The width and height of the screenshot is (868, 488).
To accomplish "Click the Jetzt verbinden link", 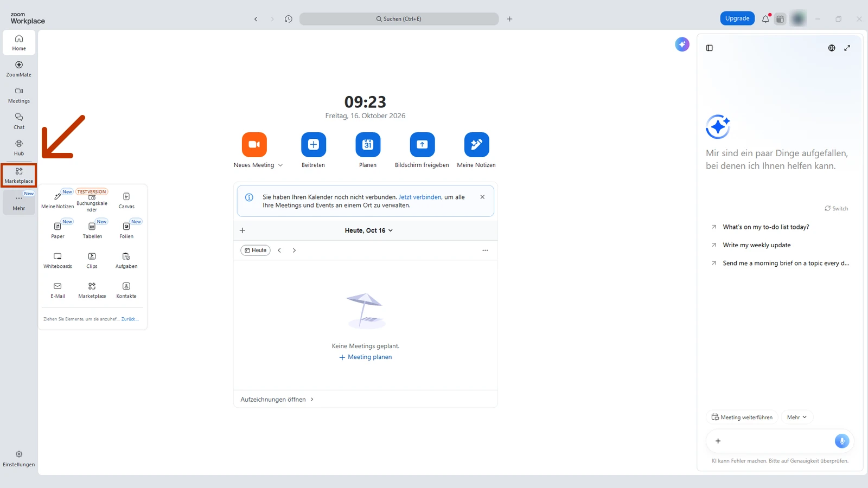I will click(420, 197).
